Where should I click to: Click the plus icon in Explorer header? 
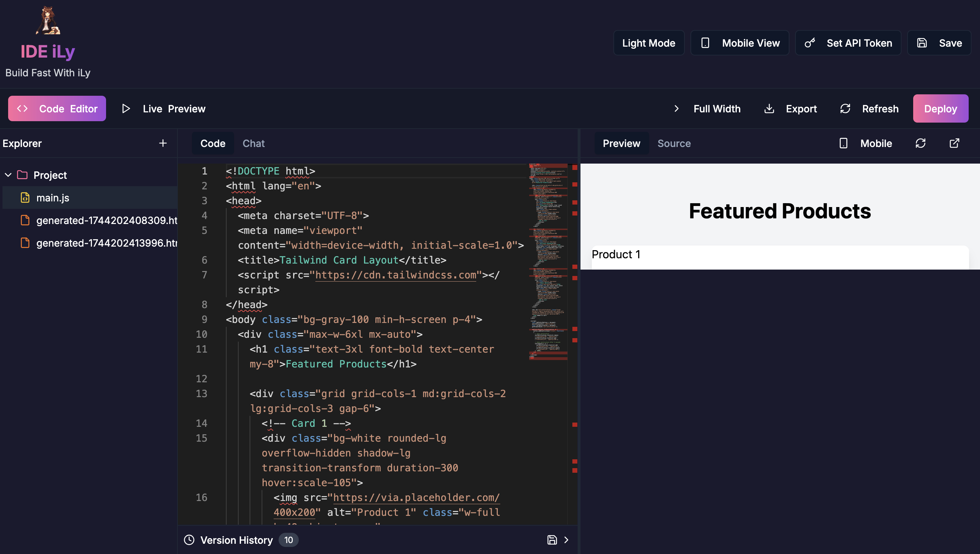click(163, 143)
